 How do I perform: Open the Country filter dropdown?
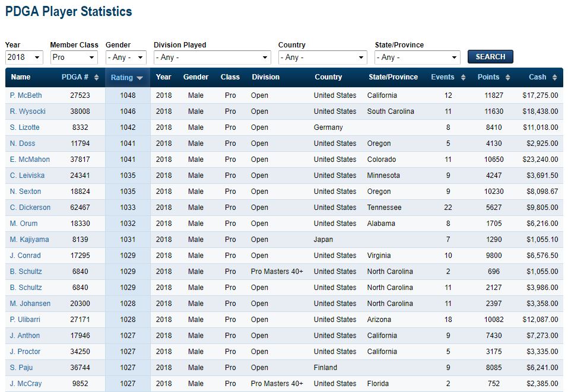[x=322, y=57]
